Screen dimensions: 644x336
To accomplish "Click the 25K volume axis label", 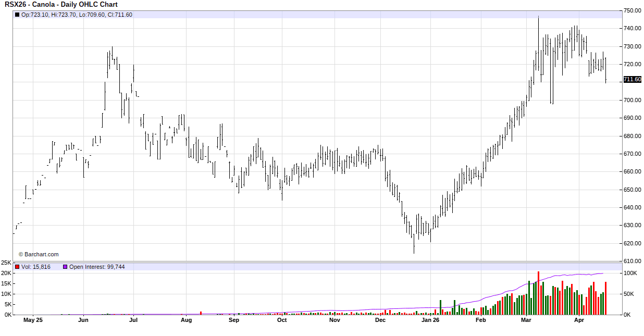I will (x=6, y=263).
